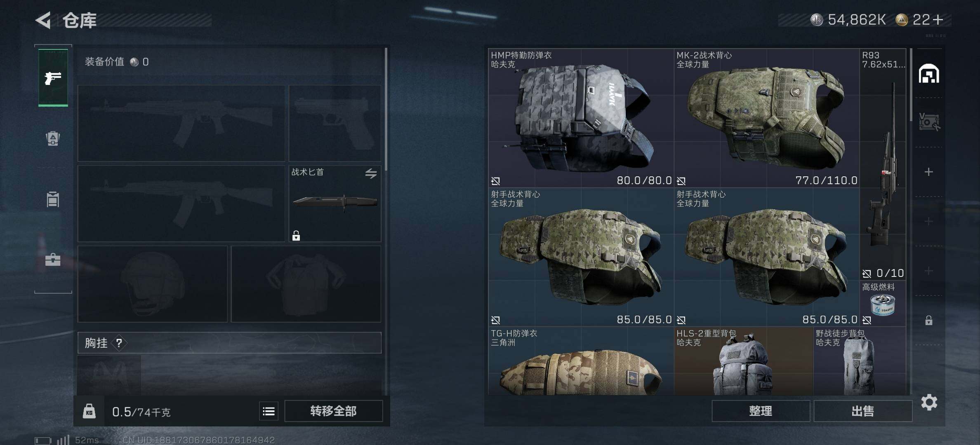This screenshot has width=980, height=445.
Task: Go back using the arrow beside 仓库
Action: (43, 20)
